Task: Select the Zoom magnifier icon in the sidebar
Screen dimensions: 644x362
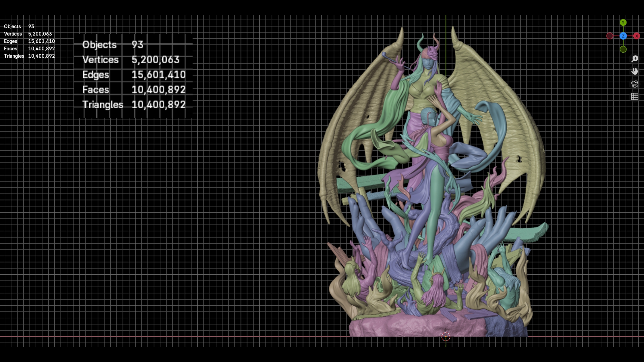Action: pos(635,58)
